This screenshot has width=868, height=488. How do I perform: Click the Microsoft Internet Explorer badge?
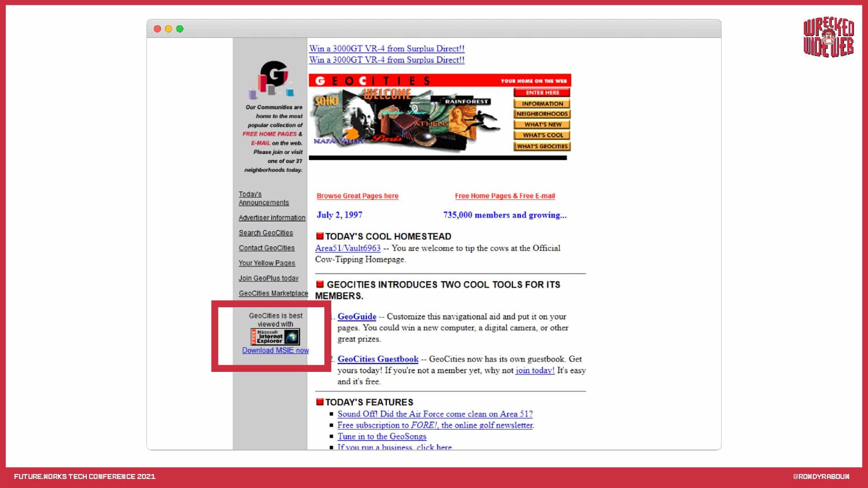pos(275,337)
